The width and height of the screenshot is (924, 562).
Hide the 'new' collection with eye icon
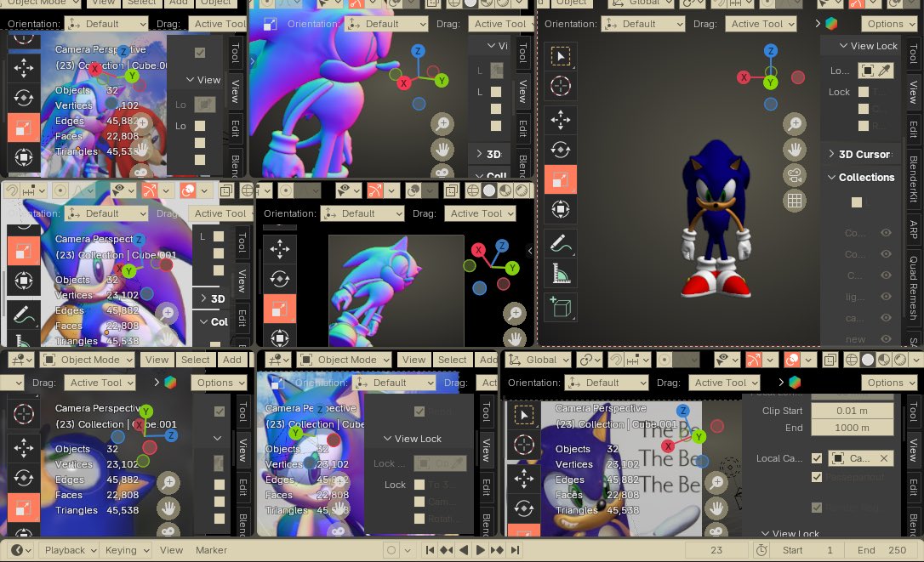[886, 338]
